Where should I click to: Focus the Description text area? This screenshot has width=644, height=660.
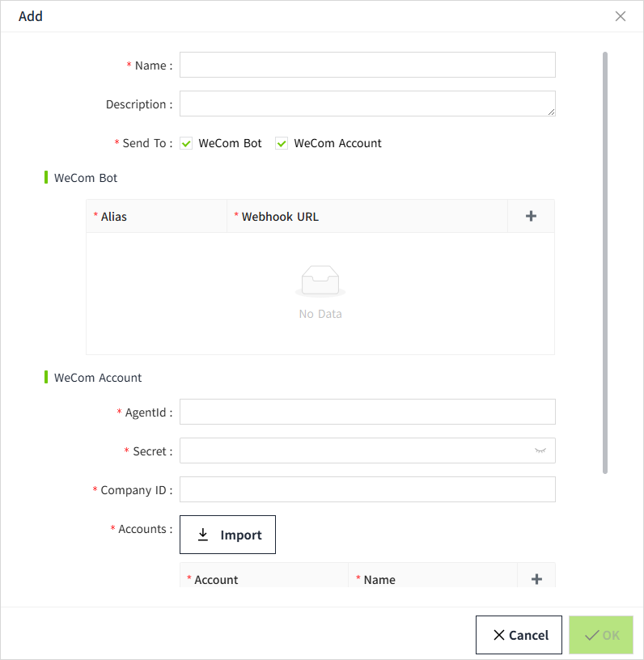[x=367, y=104]
